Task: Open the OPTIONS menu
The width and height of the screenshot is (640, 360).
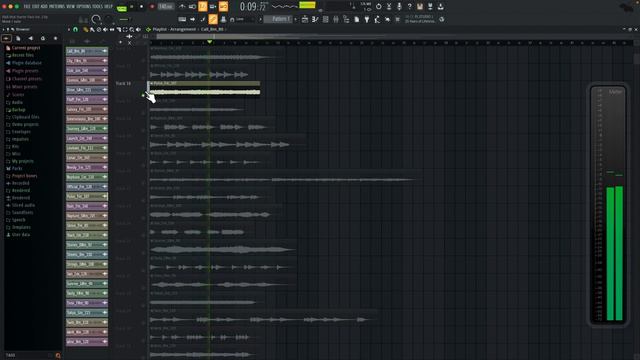Action: click(83, 7)
